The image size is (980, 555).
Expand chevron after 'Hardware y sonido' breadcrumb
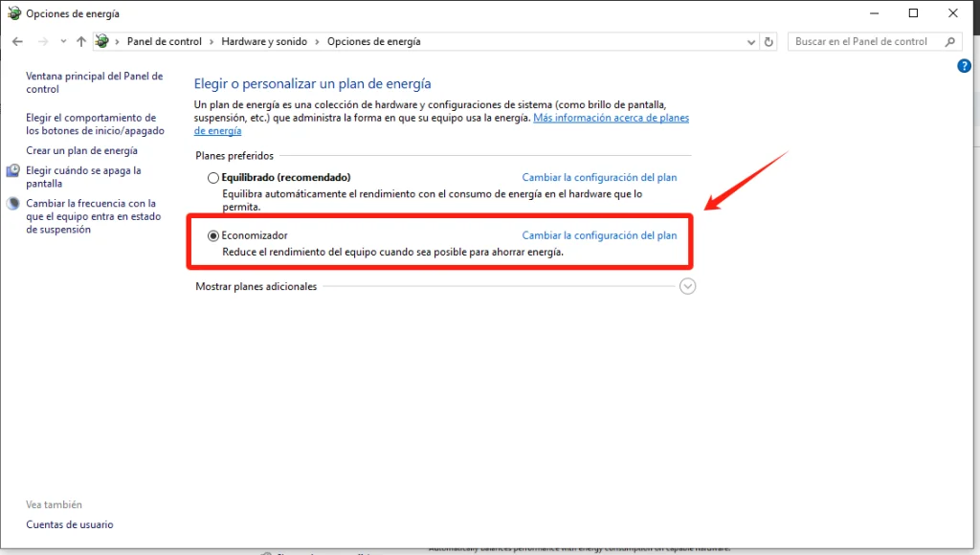[x=317, y=42]
